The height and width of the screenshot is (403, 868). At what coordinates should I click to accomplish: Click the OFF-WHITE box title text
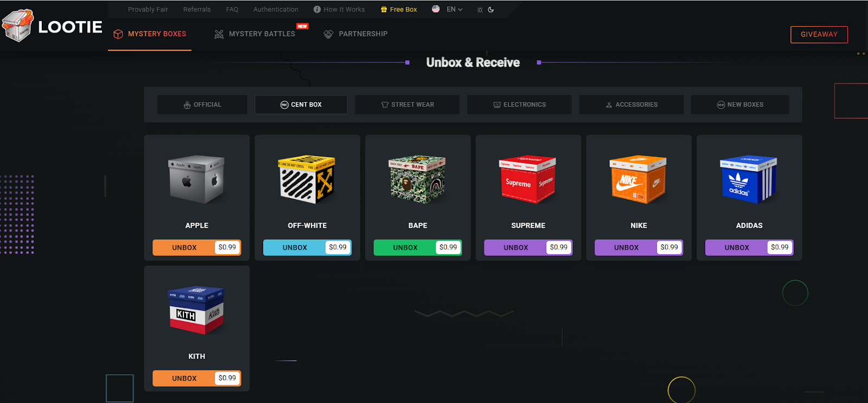click(x=307, y=225)
